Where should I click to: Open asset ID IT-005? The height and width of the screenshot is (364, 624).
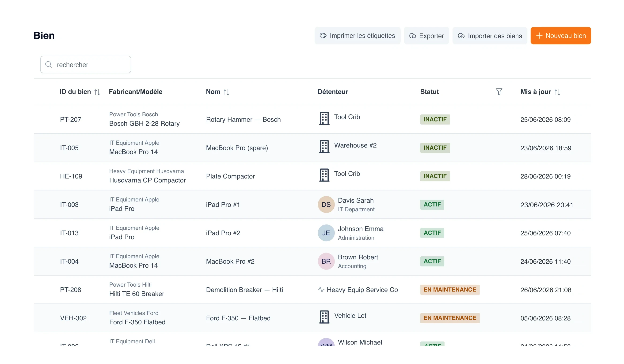point(69,148)
